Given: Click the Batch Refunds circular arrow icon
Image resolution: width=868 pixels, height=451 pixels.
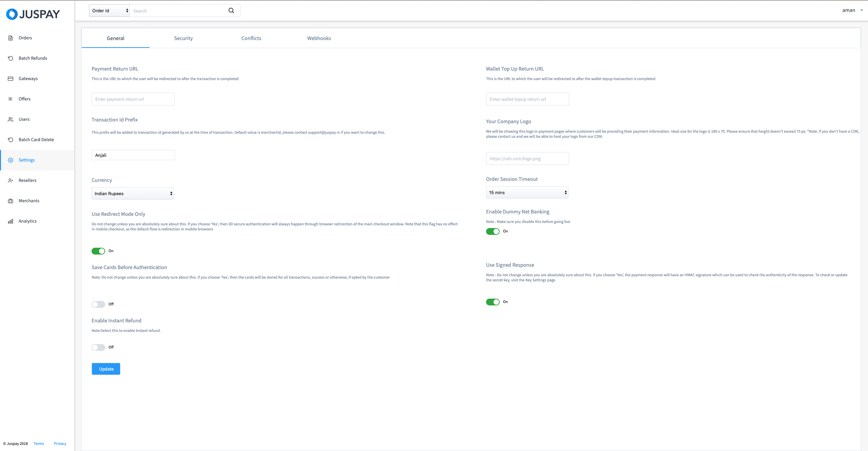Looking at the screenshot, I should 11,58.
